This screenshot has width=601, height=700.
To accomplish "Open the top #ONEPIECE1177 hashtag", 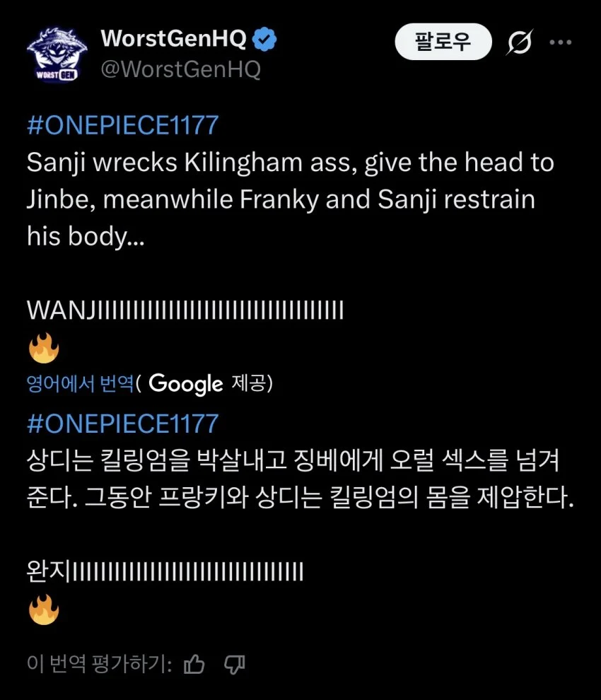I will (122, 125).
